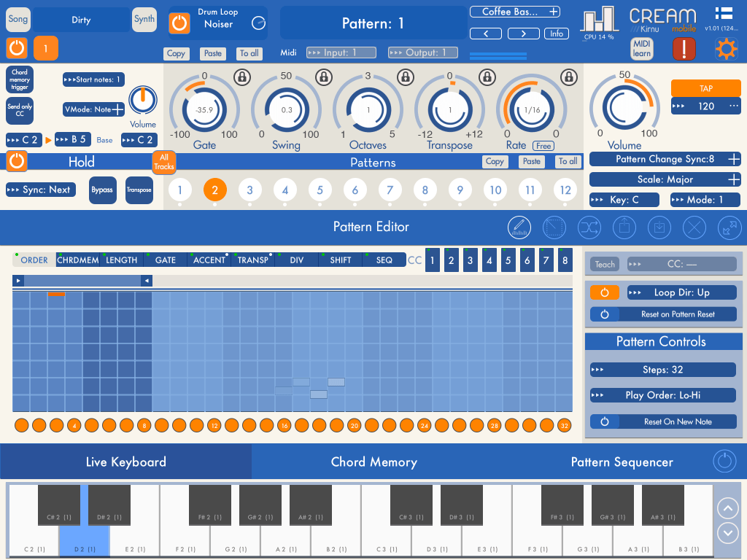Click the Song button
This screenshot has height=560, width=747.
(18, 19)
